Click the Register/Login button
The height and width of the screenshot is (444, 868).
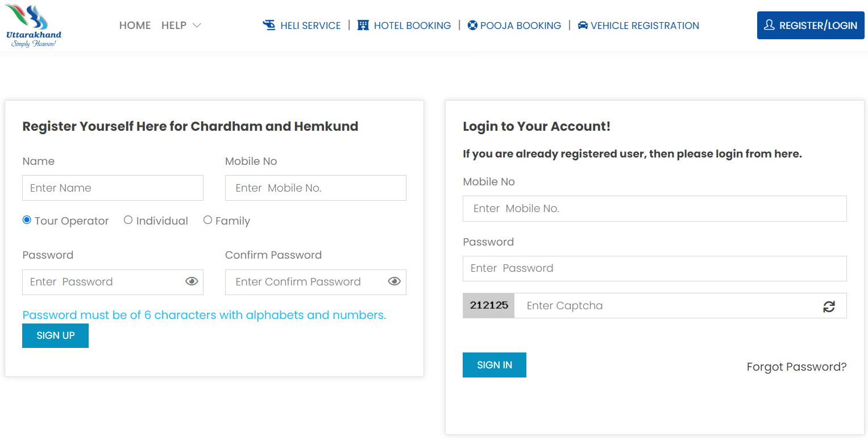(x=811, y=26)
